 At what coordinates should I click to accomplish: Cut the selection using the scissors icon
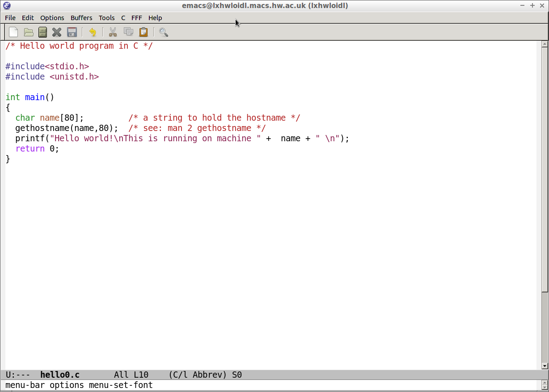coord(113,32)
